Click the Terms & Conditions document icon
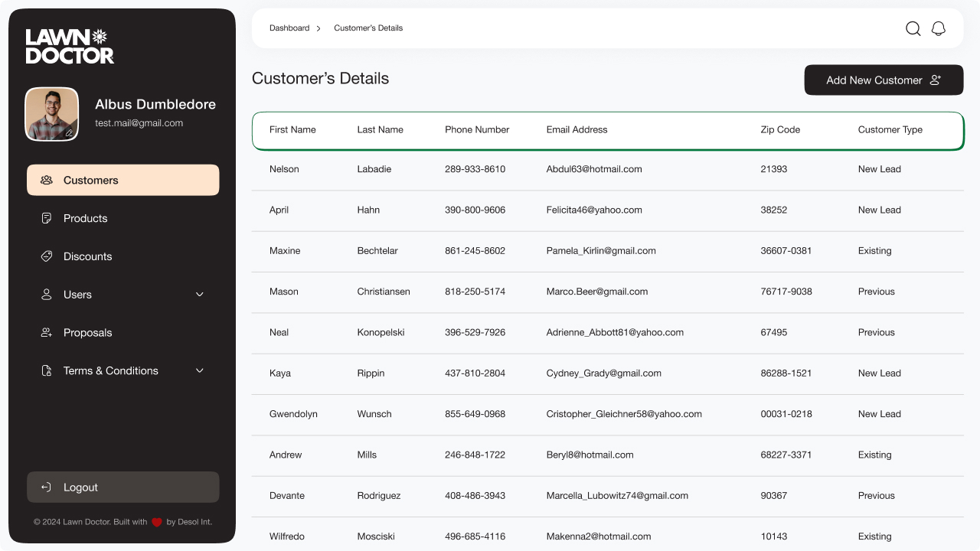This screenshot has height=551, width=980. pos(47,370)
